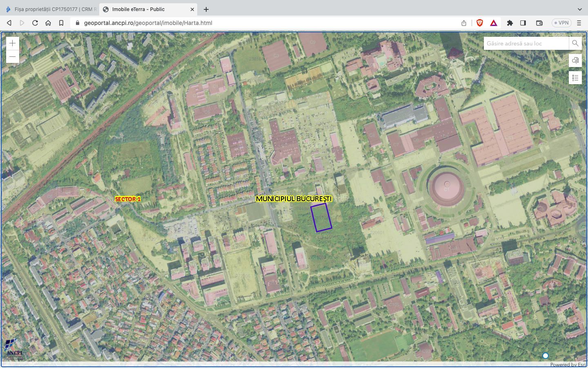Show the map legend list

tap(575, 78)
